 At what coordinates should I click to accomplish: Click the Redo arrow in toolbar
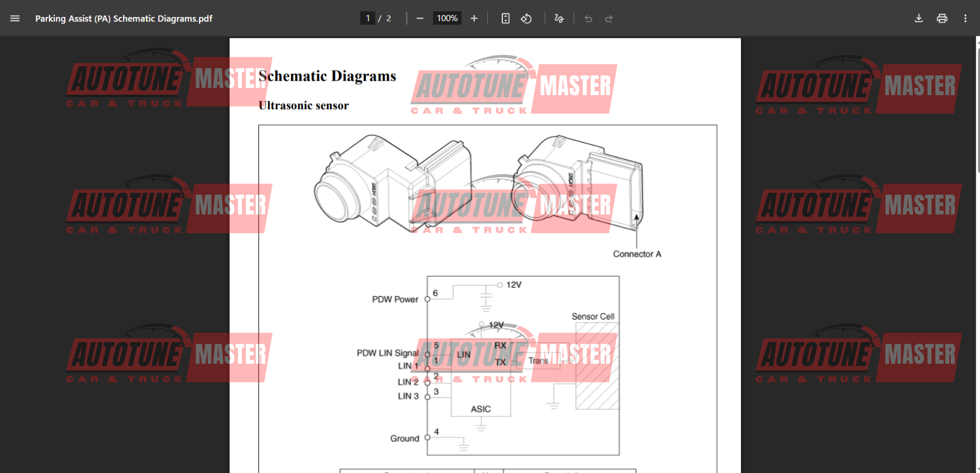[x=609, y=18]
